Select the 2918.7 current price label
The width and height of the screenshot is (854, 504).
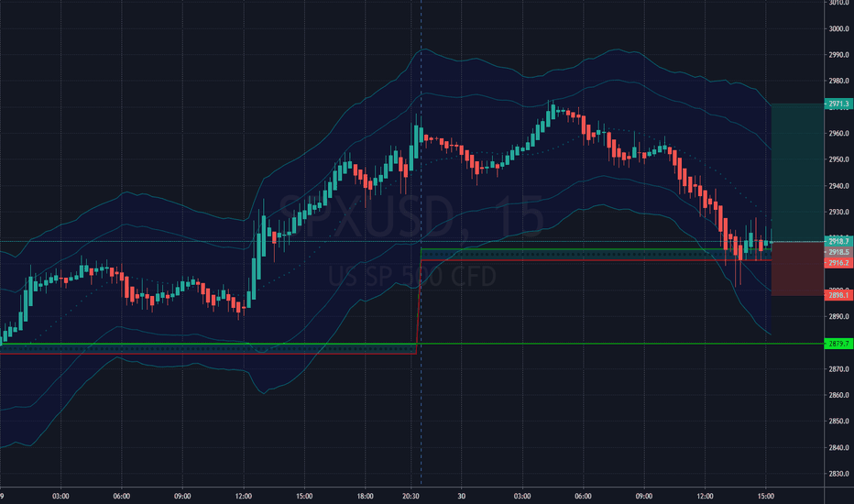click(838, 241)
